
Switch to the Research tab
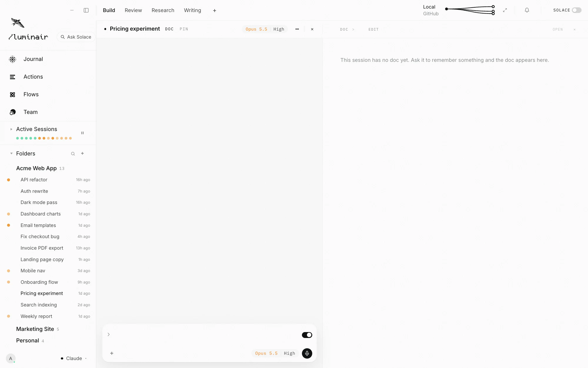[163, 10]
